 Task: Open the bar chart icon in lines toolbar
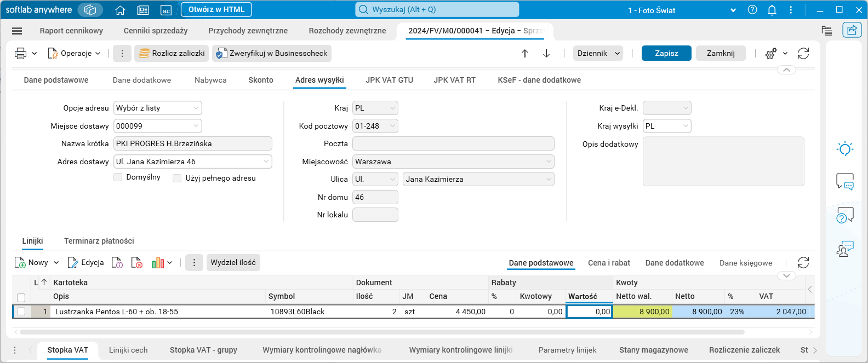158,263
